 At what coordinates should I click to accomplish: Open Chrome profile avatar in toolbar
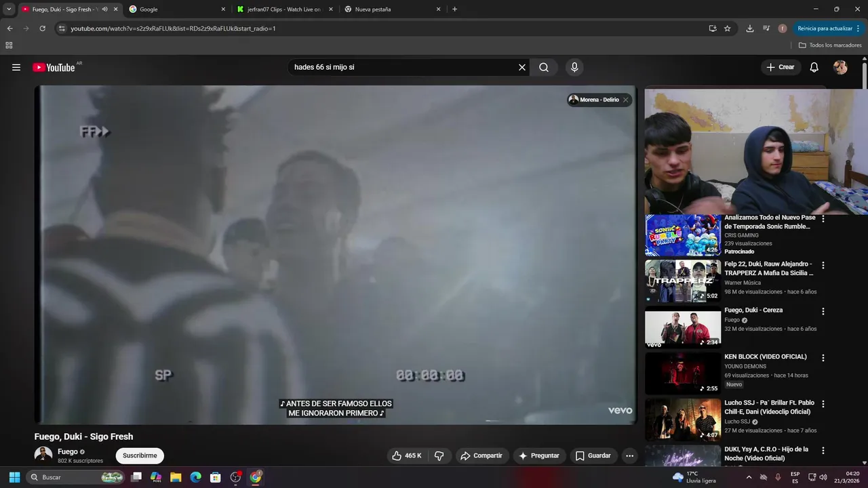[783, 28]
